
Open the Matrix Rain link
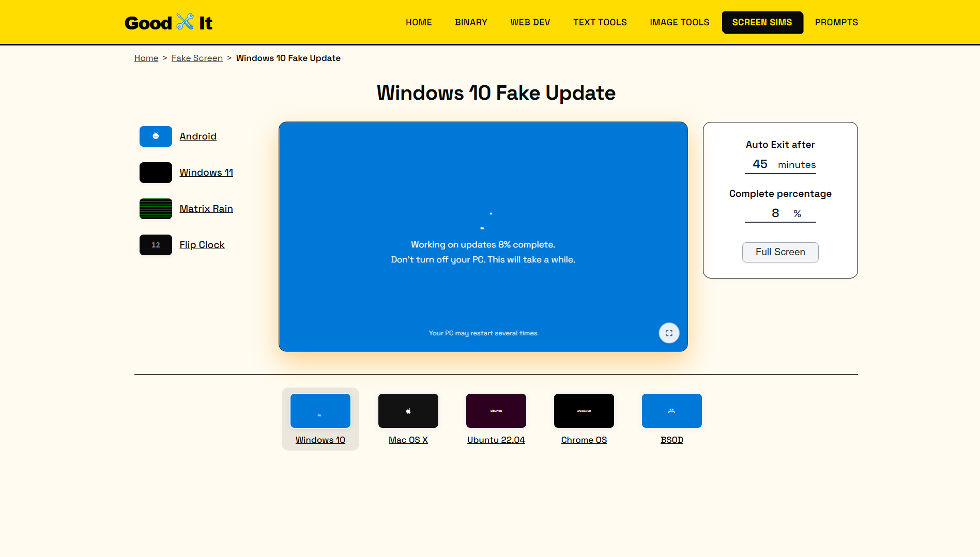pyautogui.click(x=206, y=209)
